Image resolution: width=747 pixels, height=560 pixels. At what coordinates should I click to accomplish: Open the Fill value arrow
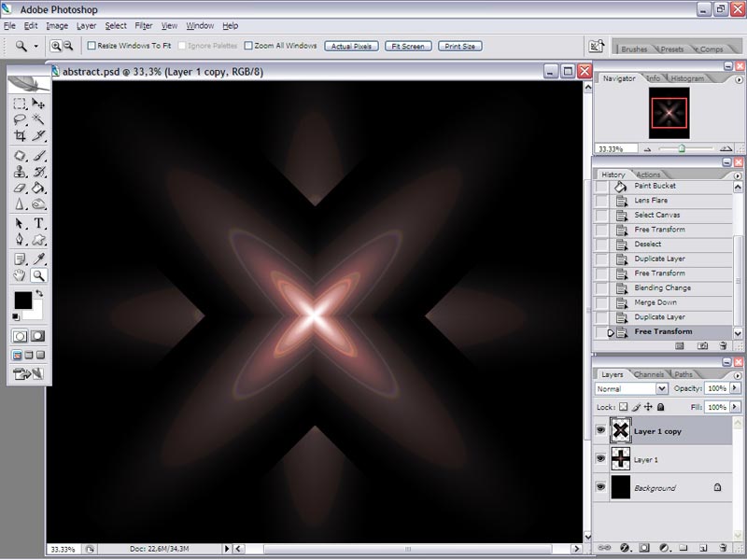(735, 407)
